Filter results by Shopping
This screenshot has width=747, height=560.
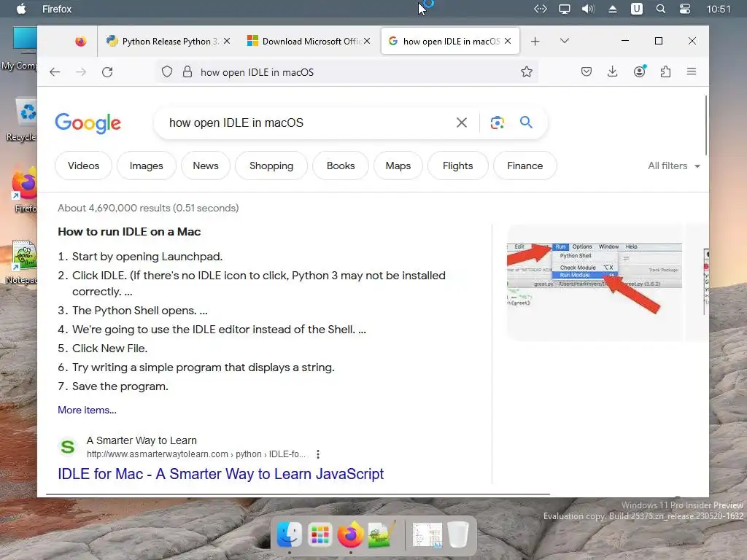271,166
